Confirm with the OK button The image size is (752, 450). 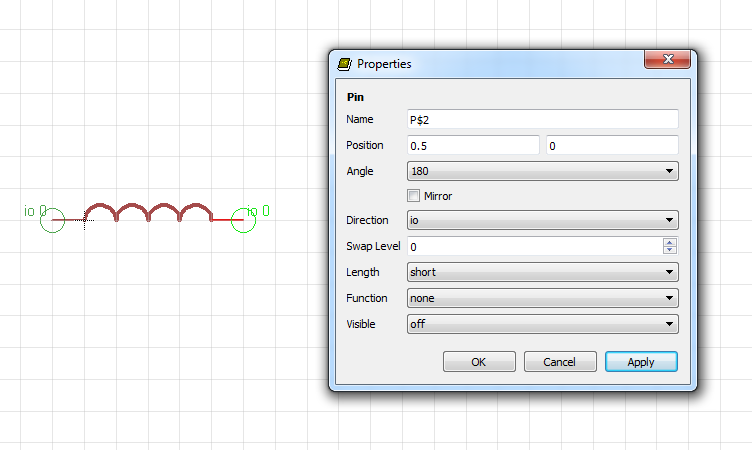[x=479, y=362]
